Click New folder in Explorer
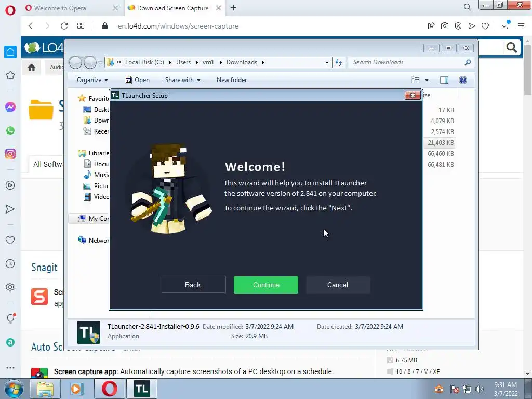 tap(232, 80)
